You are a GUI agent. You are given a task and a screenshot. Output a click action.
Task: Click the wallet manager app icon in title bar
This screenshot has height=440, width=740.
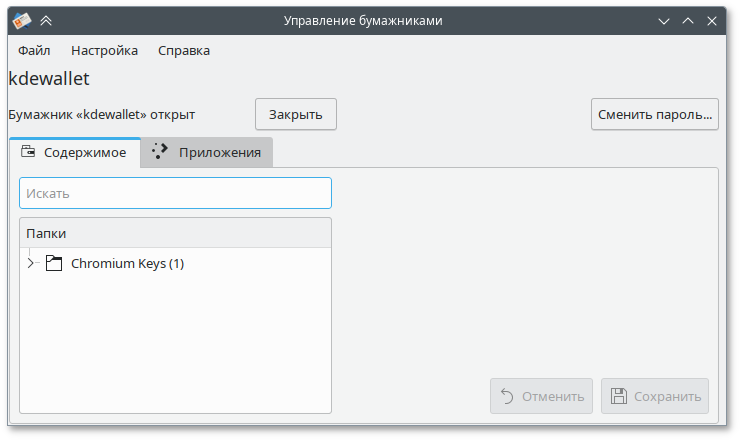22,20
